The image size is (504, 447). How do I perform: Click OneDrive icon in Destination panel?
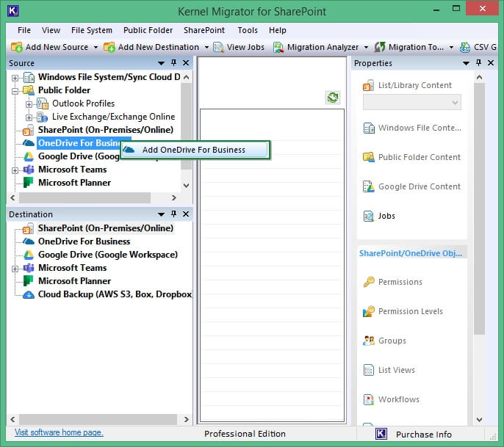point(28,241)
